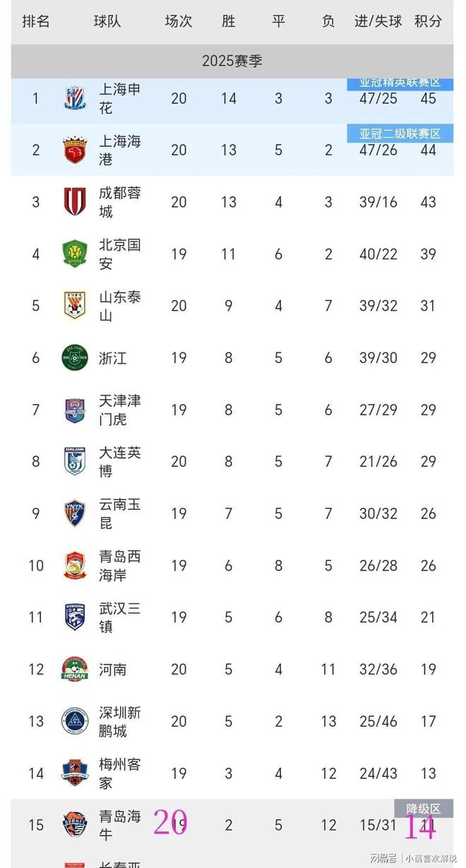Select the Yunnan Yukun YNYK badge
The width and height of the screenshot is (466, 868).
coord(74,513)
